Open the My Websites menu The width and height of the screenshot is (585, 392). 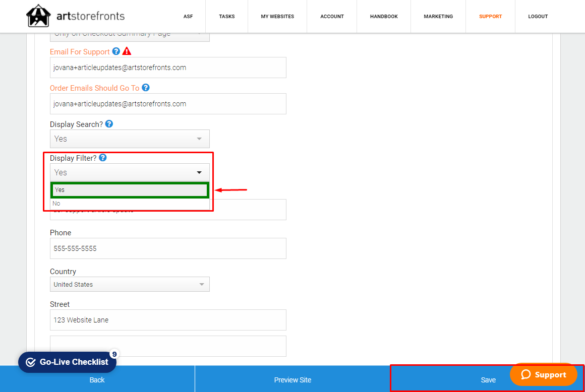(x=277, y=17)
